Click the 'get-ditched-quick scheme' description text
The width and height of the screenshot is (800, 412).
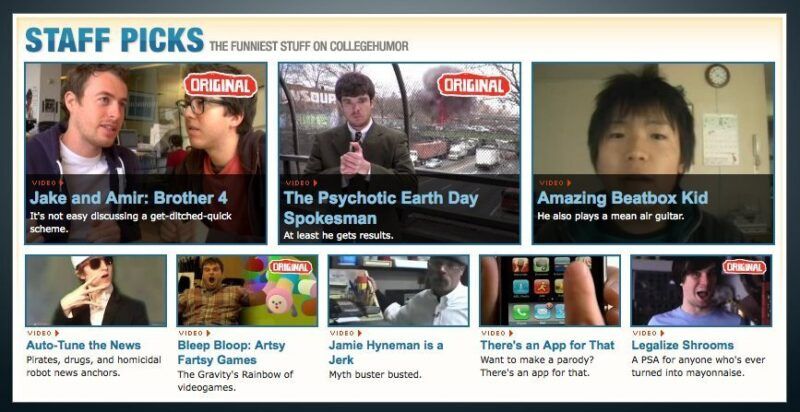pos(131,222)
